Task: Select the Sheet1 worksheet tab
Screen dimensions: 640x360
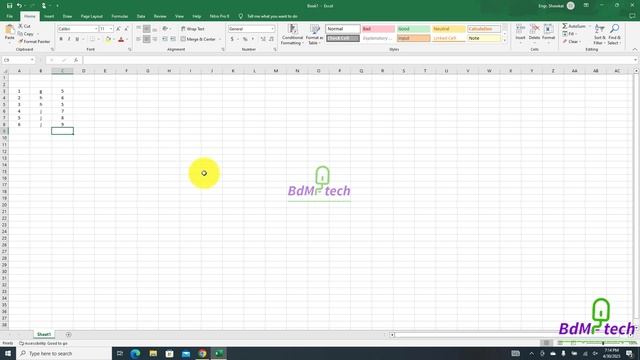Action: pyautogui.click(x=44, y=334)
